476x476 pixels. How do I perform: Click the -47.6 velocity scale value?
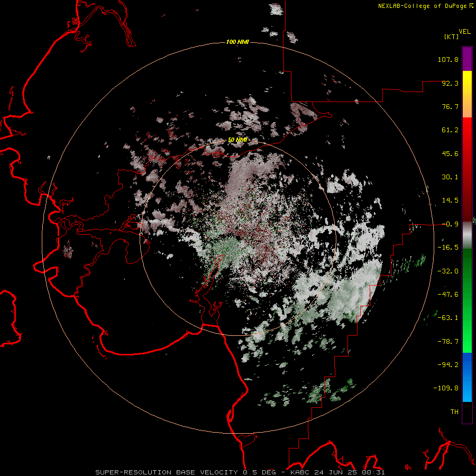click(x=448, y=295)
